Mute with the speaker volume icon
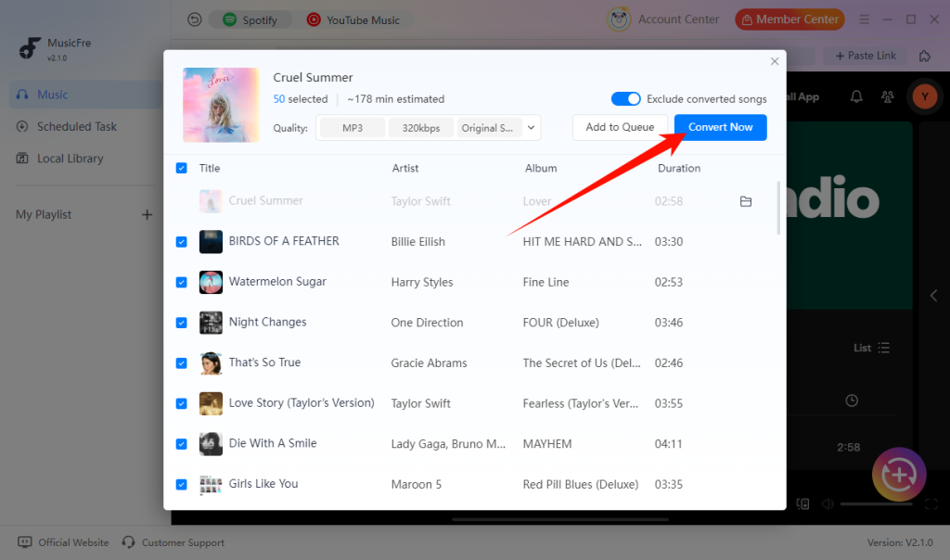Image resolution: width=950 pixels, height=560 pixels. pyautogui.click(x=827, y=503)
